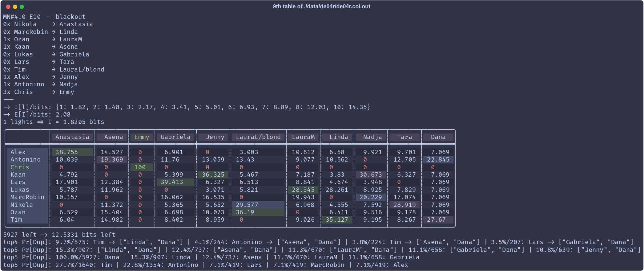Screen dimensions: 644x271
Task: Click the '5927 left → 12.5331 bits left' line
Action: click(x=59, y=235)
